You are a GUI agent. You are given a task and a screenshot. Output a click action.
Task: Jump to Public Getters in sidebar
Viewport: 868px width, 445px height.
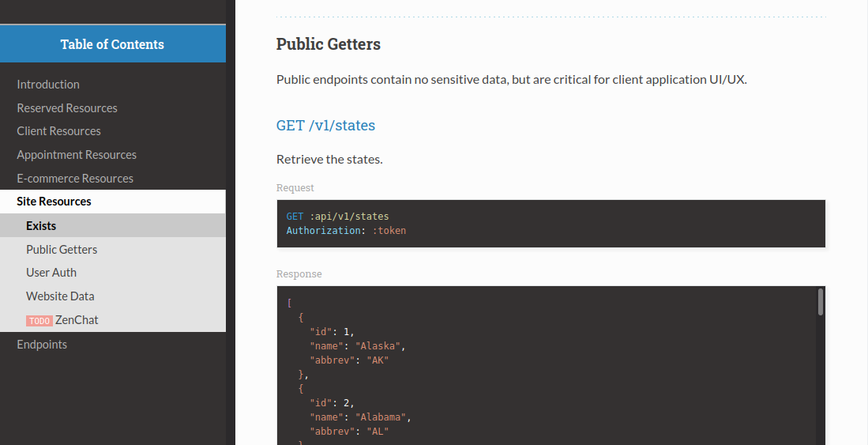[62, 250]
